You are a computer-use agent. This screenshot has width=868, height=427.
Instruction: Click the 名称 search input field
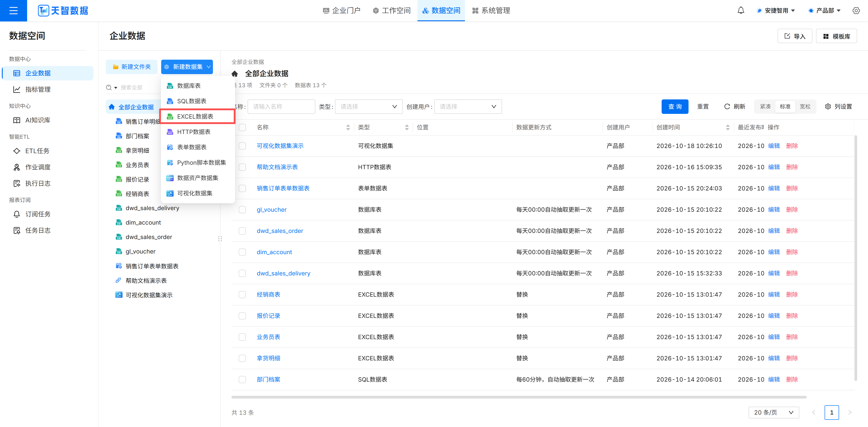pos(281,106)
